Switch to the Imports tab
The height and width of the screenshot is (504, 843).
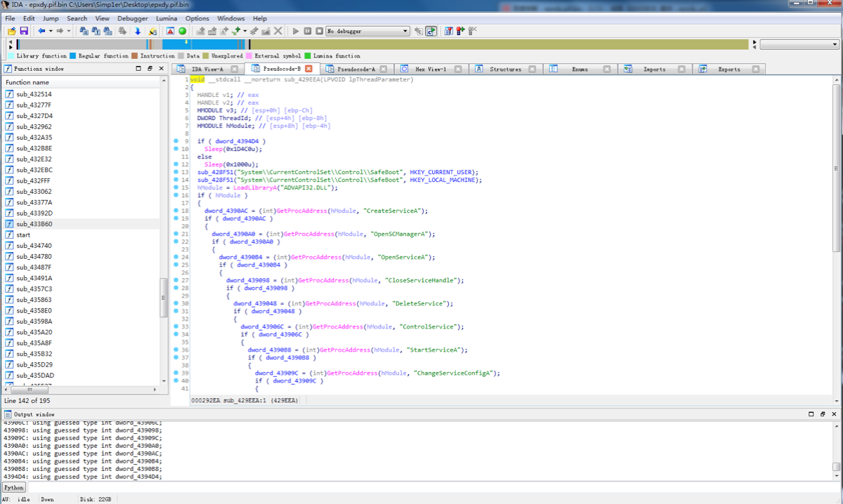click(654, 69)
